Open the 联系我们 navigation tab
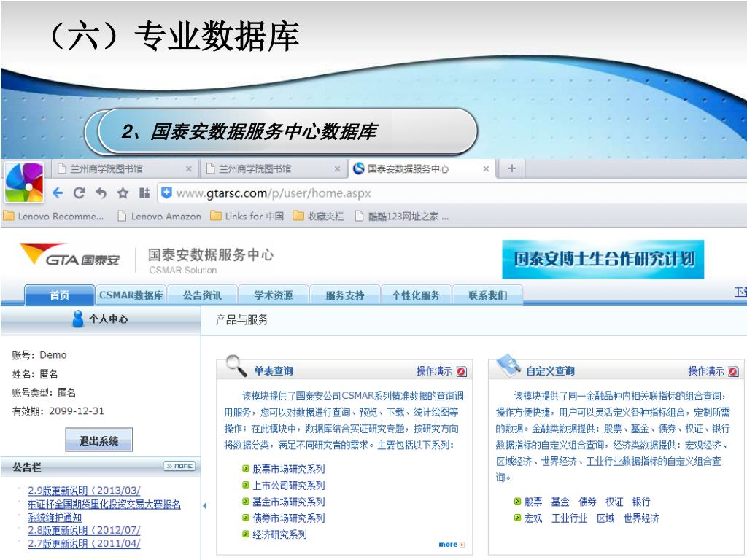This screenshot has height=560, width=747. (487, 295)
